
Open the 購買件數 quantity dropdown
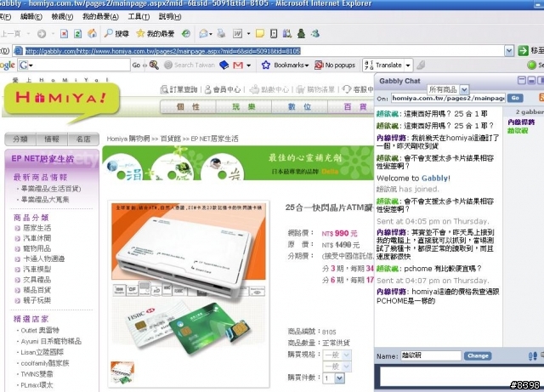340,378
